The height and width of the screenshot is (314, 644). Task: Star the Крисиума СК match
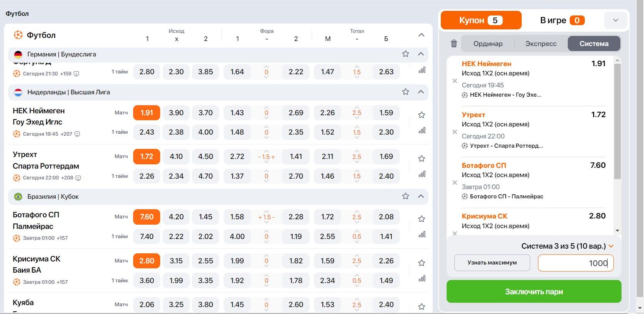[422, 263]
